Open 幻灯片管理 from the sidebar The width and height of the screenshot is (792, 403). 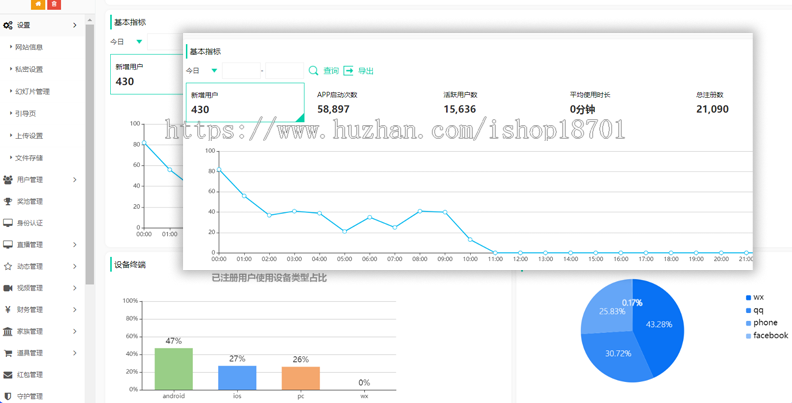tap(31, 91)
